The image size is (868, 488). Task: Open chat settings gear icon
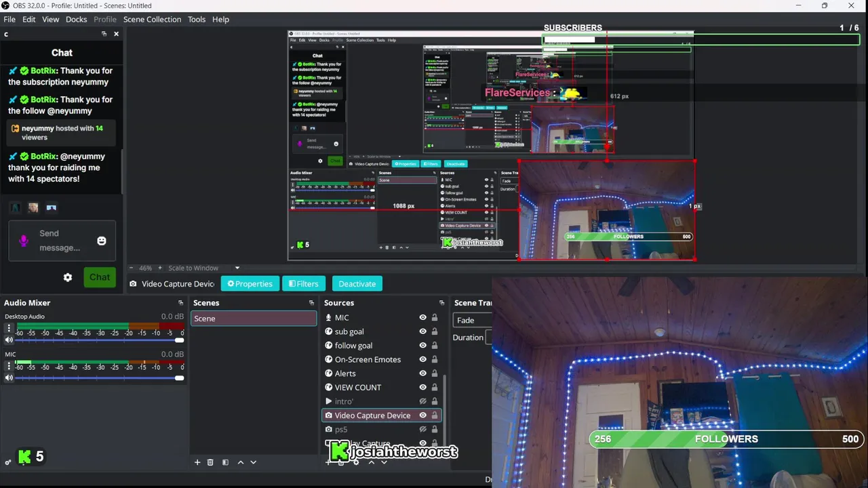coord(68,277)
